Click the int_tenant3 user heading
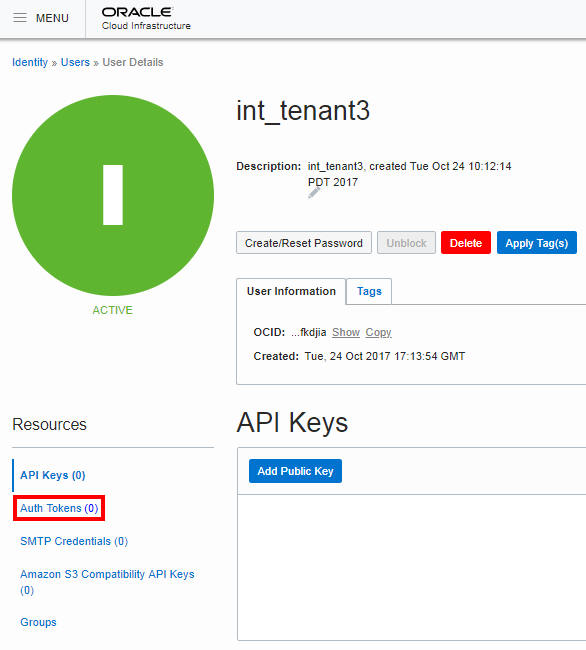 point(303,111)
